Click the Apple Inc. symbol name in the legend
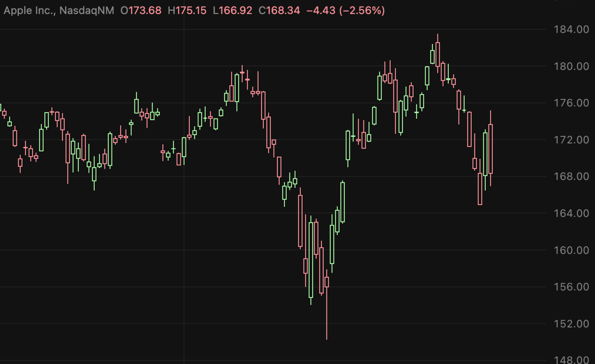 pyautogui.click(x=27, y=10)
